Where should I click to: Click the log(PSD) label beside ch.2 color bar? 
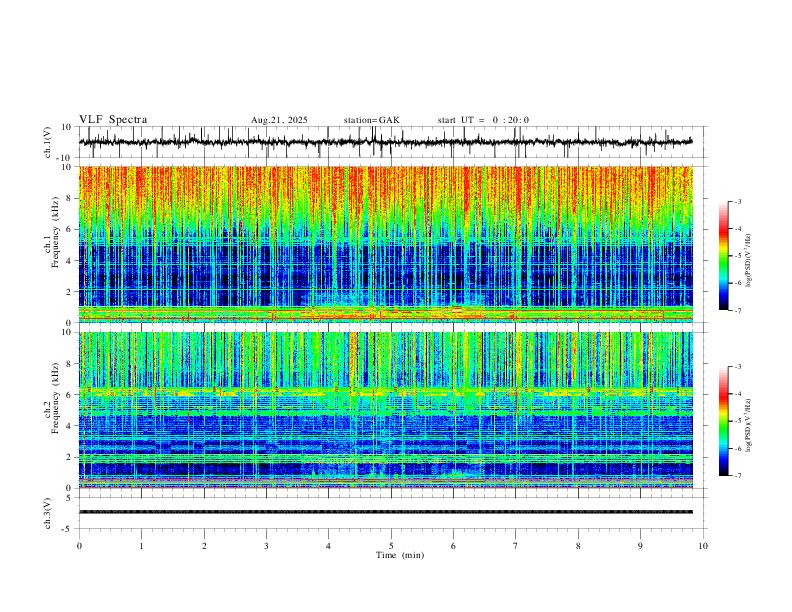(748, 426)
